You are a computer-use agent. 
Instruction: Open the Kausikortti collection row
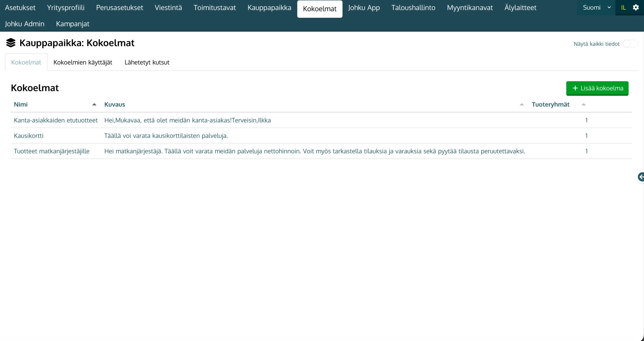pos(321,136)
